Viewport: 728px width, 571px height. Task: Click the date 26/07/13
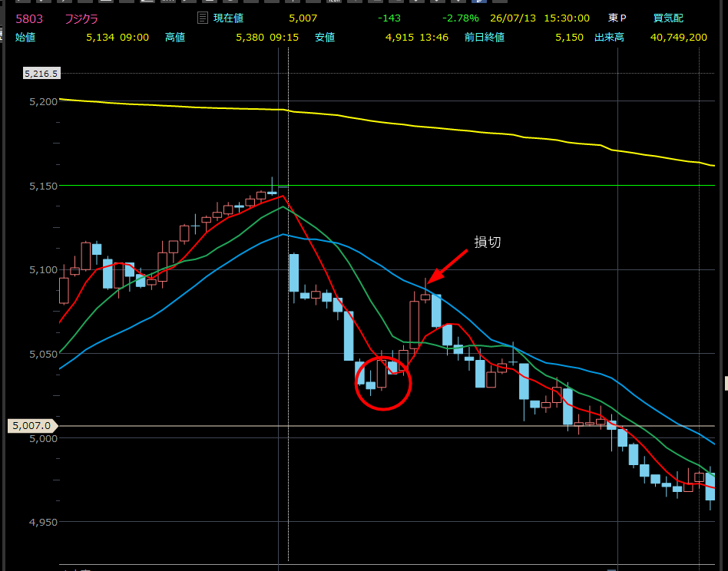[513, 18]
